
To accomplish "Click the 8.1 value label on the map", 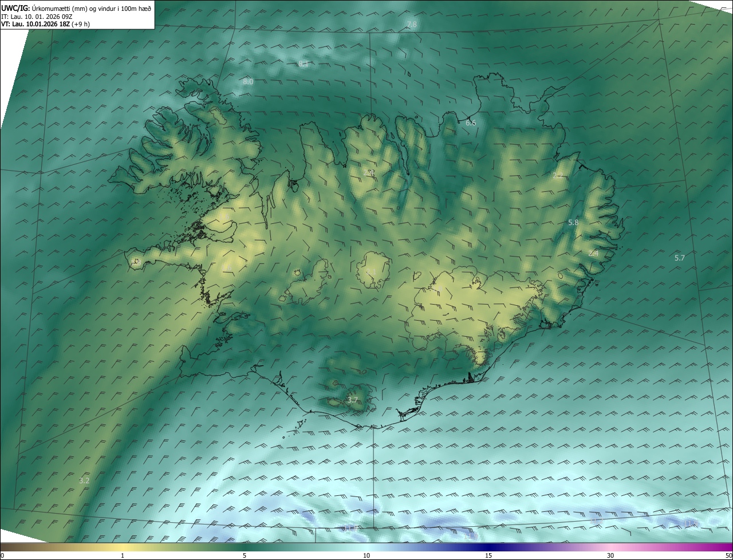I will (x=304, y=64).
